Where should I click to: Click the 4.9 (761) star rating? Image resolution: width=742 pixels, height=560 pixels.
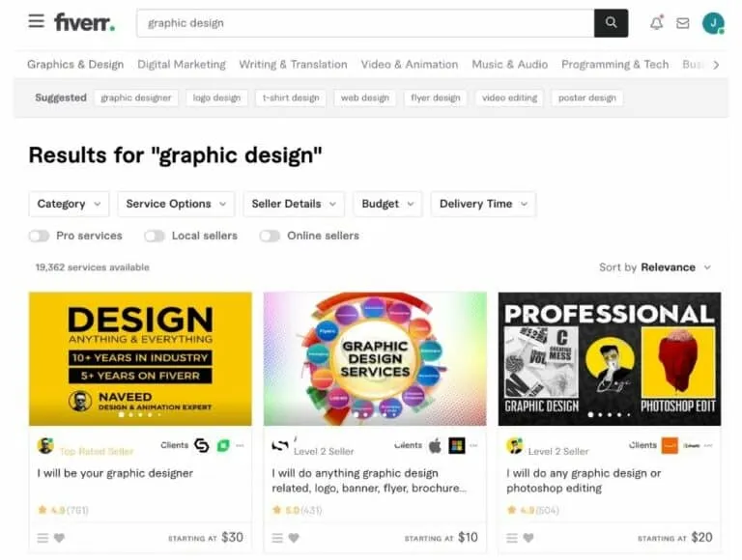(x=63, y=511)
